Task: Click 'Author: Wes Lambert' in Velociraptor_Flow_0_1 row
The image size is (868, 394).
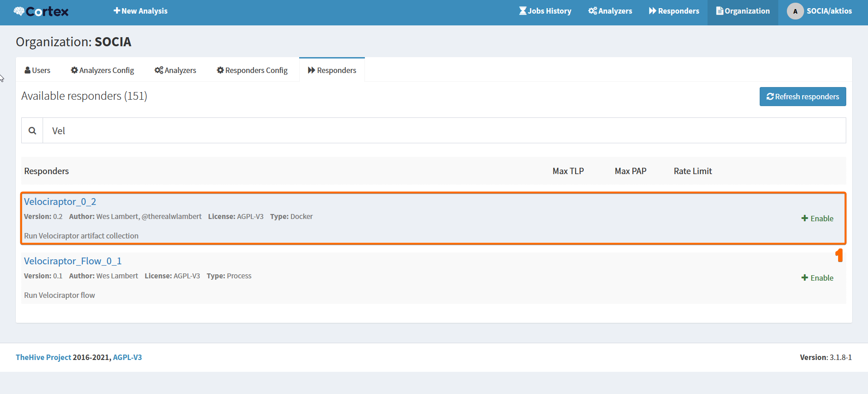Action: click(103, 276)
